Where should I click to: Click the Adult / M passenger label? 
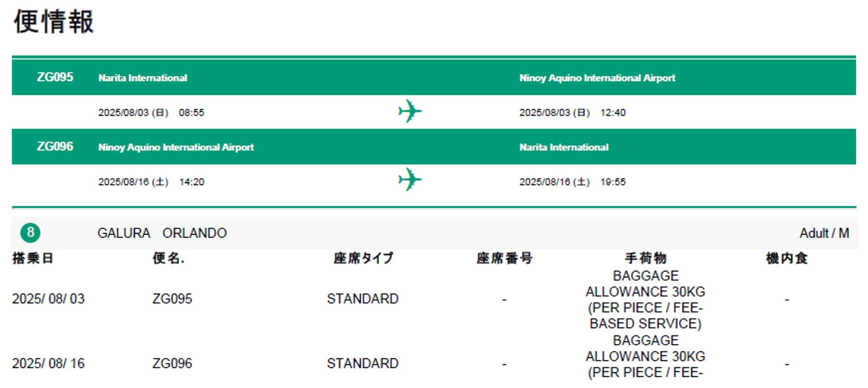pyautogui.click(x=824, y=233)
